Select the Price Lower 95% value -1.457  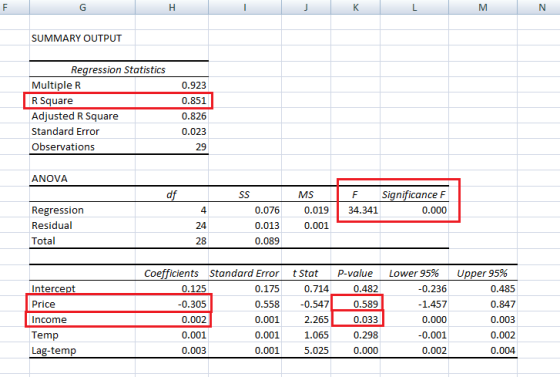[x=432, y=304]
